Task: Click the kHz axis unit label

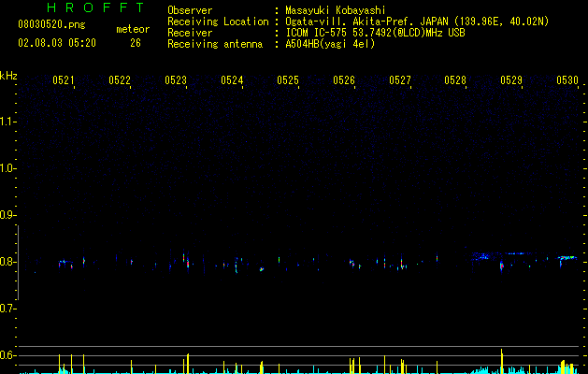Action: 8,76
